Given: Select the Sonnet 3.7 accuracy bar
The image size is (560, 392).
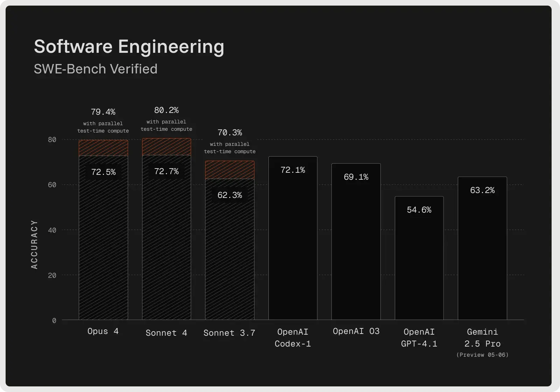Looking at the screenshot, I should pos(230,252).
